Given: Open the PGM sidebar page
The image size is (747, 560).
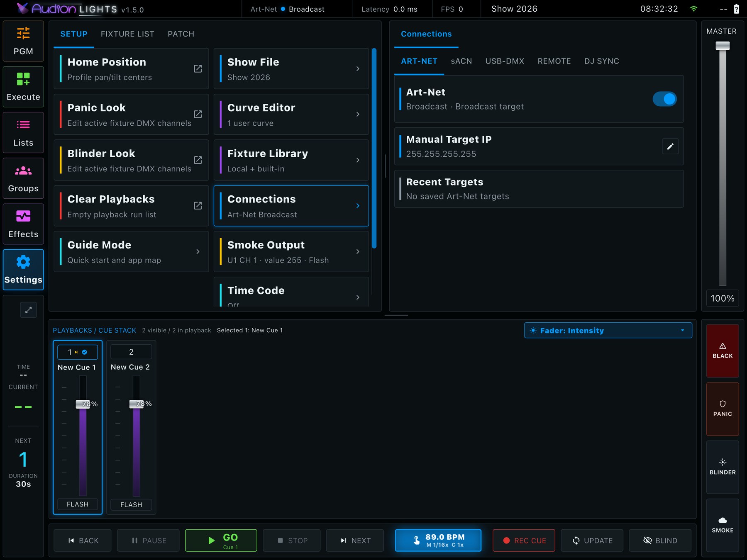Looking at the screenshot, I should click(x=23, y=41).
